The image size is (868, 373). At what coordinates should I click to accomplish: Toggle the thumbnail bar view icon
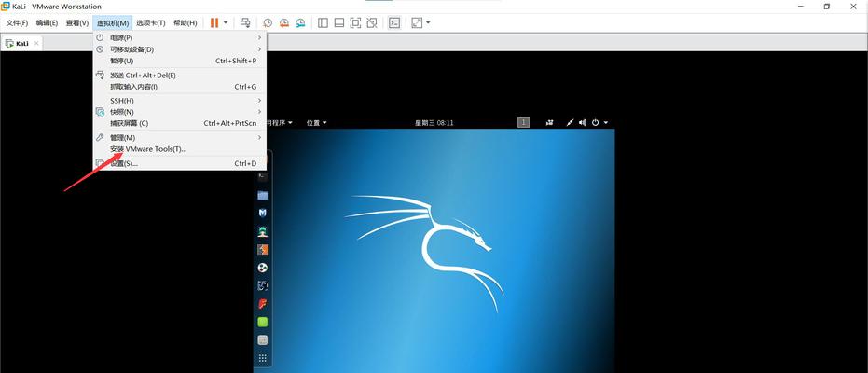click(339, 22)
